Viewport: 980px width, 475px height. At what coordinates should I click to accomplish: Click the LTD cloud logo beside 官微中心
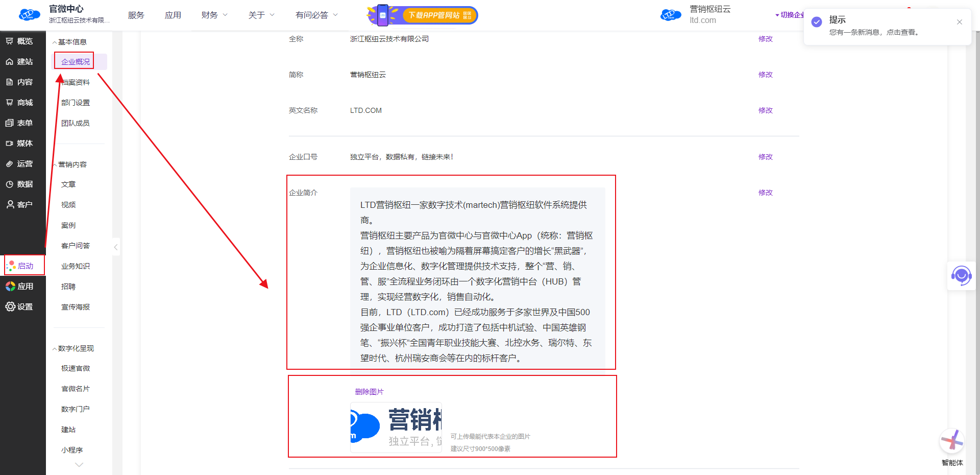click(x=29, y=14)
